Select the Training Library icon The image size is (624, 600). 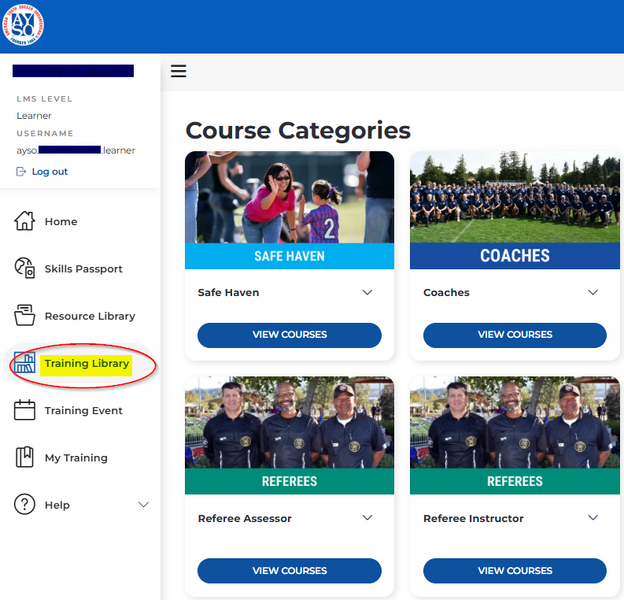(25, 364)
